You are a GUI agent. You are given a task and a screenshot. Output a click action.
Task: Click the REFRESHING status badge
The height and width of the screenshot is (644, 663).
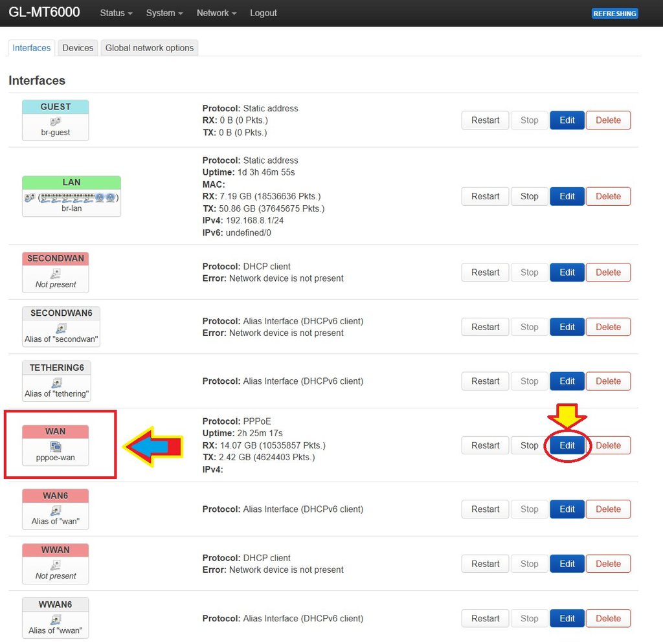614,14
